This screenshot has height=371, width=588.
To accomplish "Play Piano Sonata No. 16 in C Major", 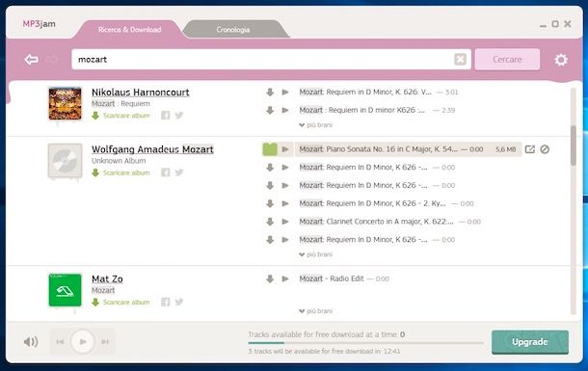I will pos(285,149).
